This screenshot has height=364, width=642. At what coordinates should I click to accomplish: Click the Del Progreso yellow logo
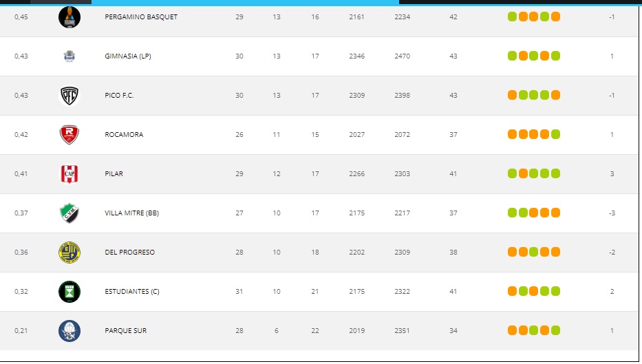(x=69, y=252)
